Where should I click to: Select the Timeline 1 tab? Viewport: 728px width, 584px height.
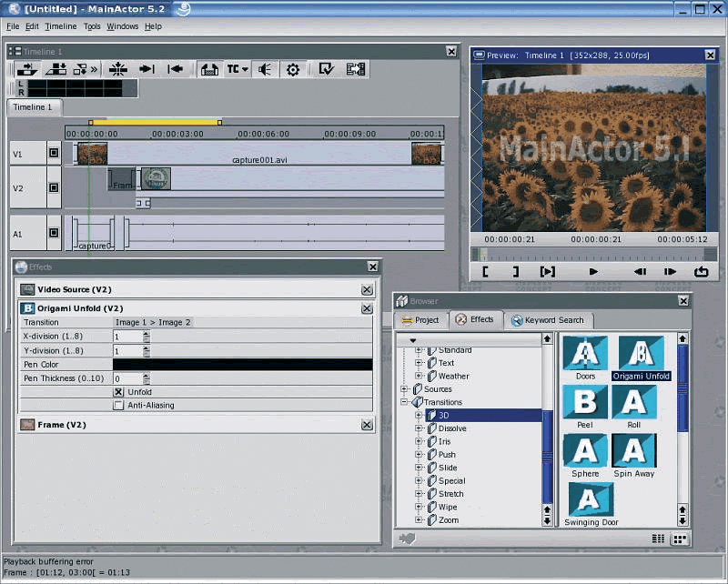point(34,107)
